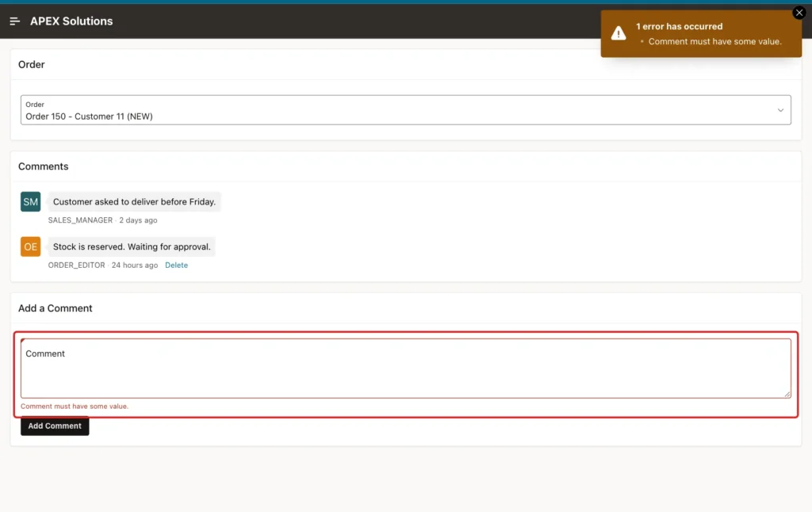Screen dimensions: 812x512
Task: Focus the Comment text area
Action: [405, 369]
